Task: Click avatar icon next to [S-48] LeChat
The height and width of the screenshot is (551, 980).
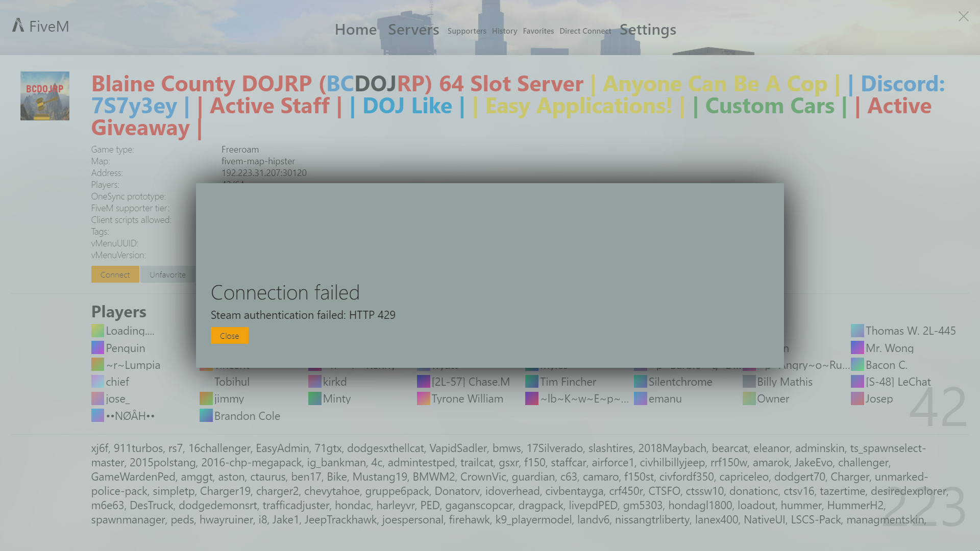Action: click(857, 381)
